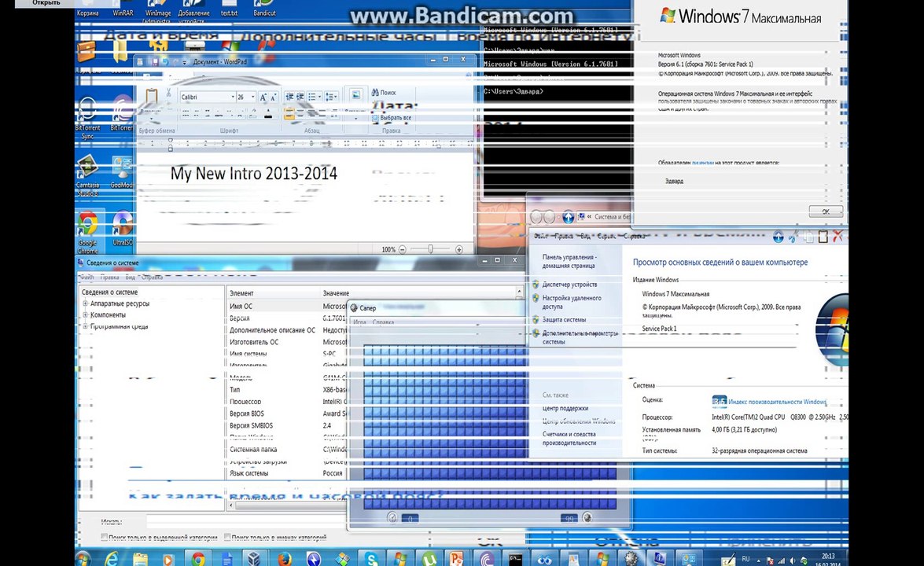Open the Настройка удаленного доступа link
Image resolution: width=924 pixels, height=566 pixels.
pyautogui.click(x=572, y=302)
